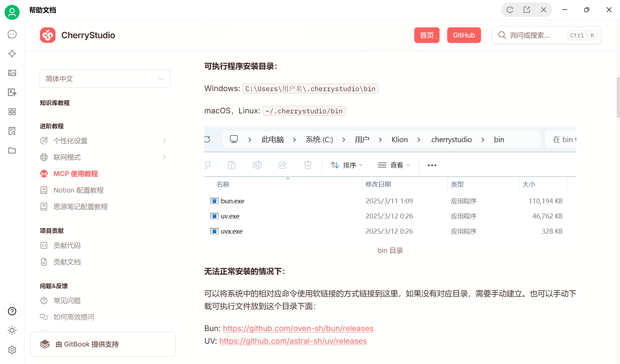
Task: Click the reload page icon in title bar
Action: click(510, 10)
